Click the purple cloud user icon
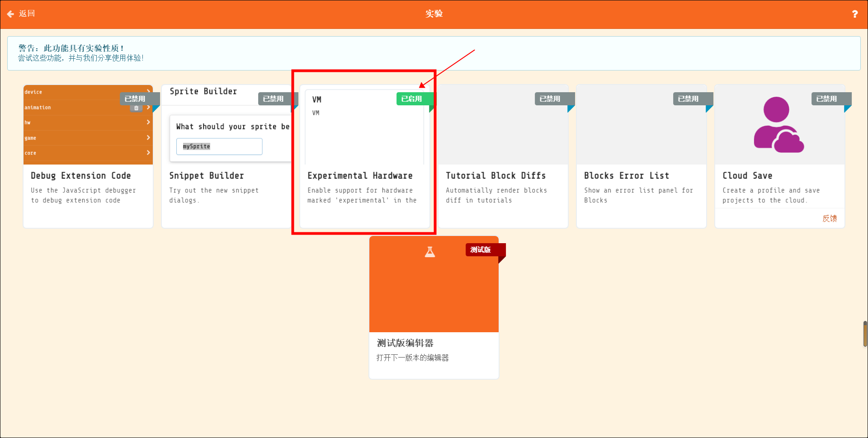The image size is (868, 438). (x=778, y=125)
